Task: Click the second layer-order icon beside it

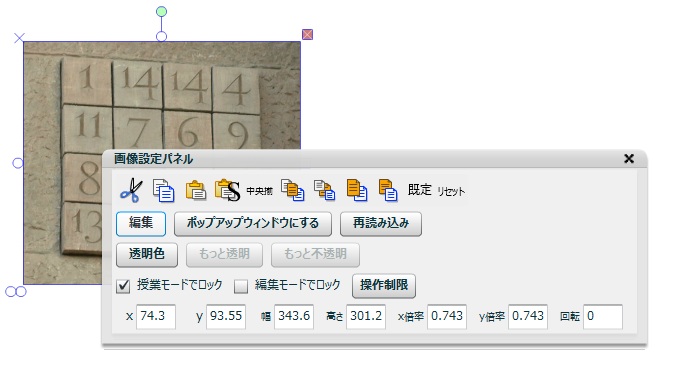Action: (x=325, y=190)
